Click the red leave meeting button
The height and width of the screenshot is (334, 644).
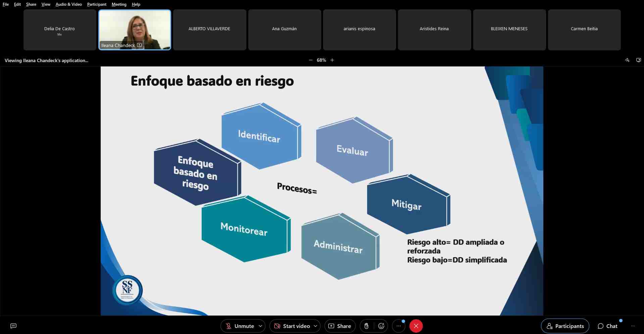coord(416,326)
